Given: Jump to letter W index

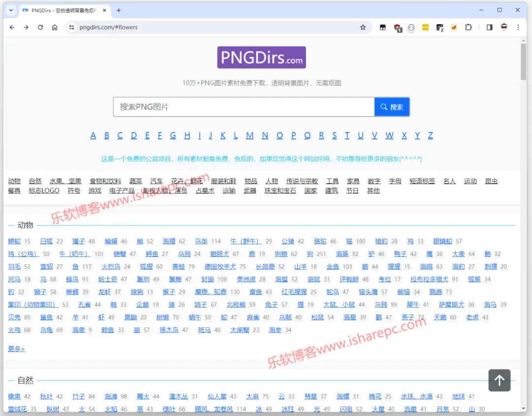Looking at the screenshot, I should (390, 135).
